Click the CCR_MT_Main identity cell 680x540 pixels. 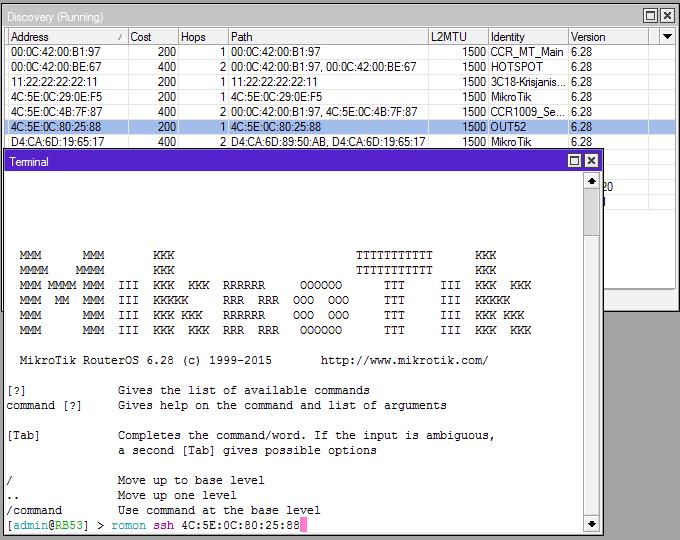coord(527,52)
